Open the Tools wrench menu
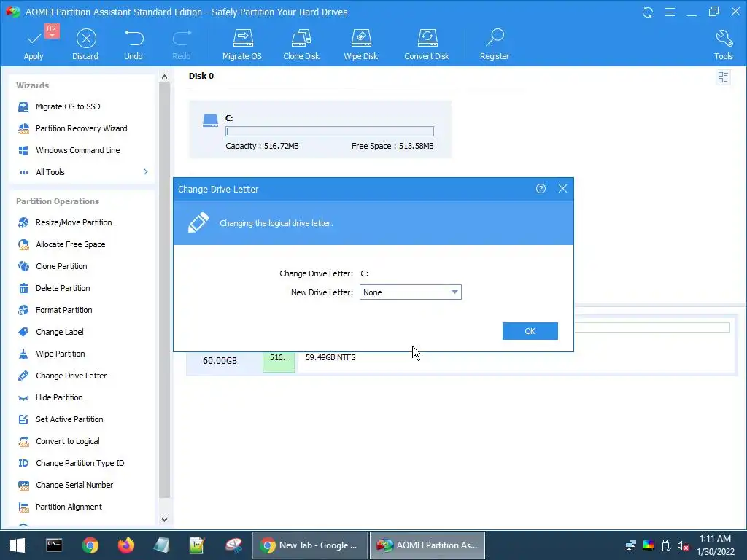This screenshot has width=747, height=560. 723,44
